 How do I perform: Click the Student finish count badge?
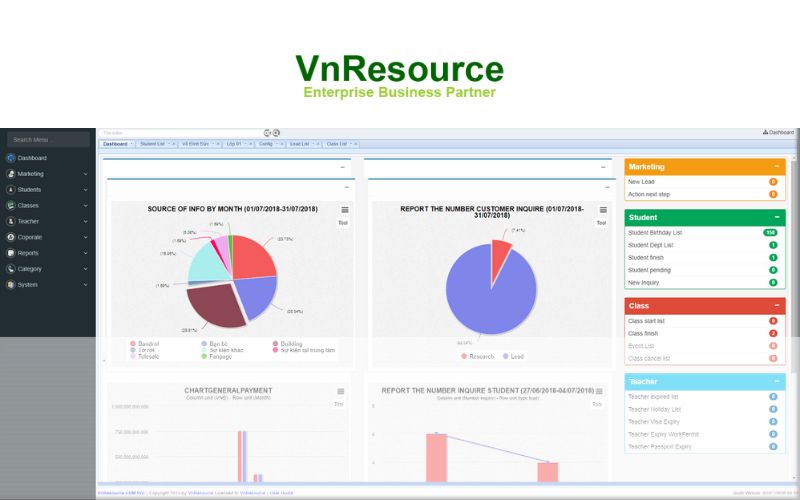click(773, 258)
